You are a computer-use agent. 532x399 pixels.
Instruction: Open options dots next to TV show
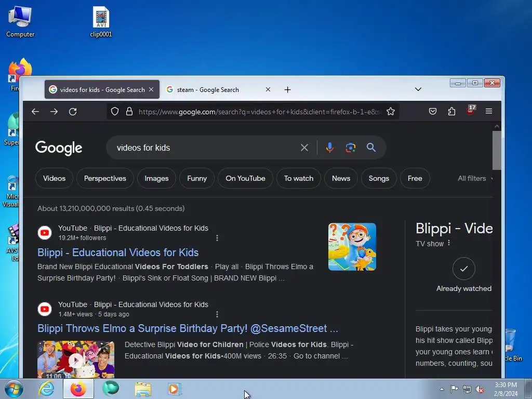point(449,243)
